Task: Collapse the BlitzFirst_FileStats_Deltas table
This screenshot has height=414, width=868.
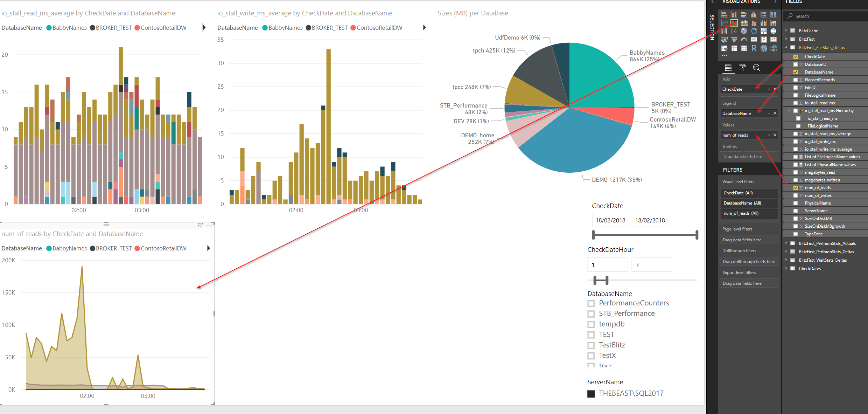Action: point(786,47)
